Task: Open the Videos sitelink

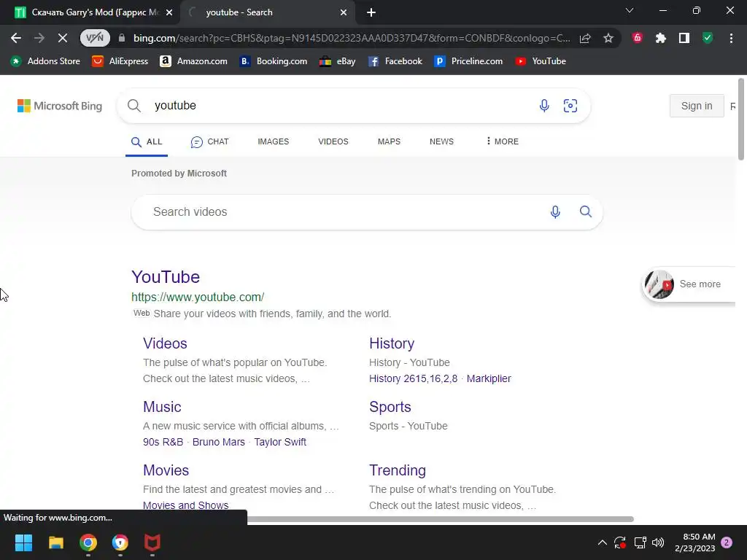Action: (165, 343)
